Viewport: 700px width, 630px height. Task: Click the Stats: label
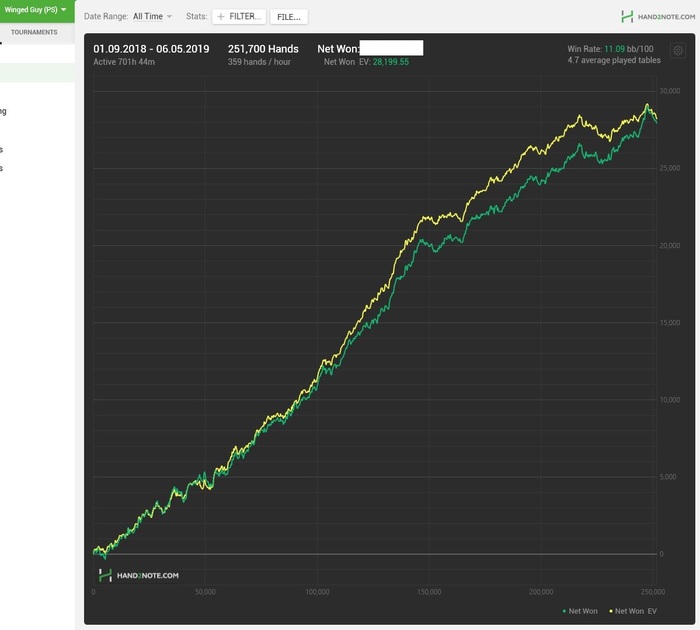click(197, 17)
